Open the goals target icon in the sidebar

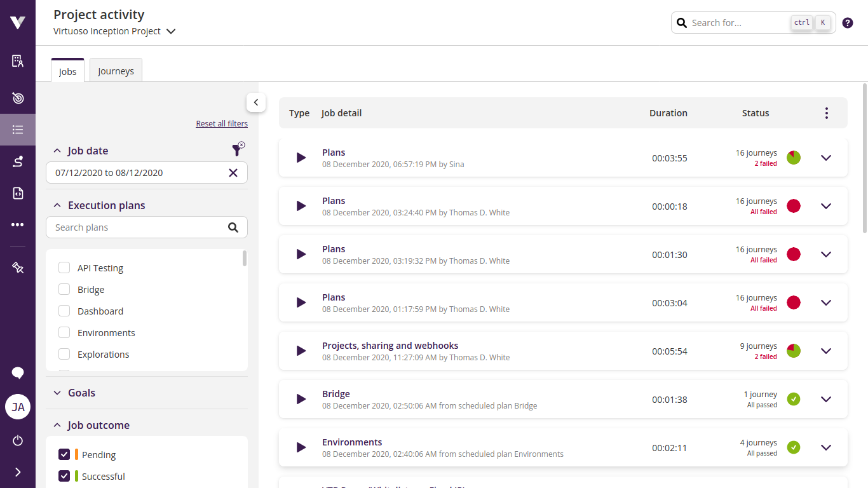coord(17,98)
